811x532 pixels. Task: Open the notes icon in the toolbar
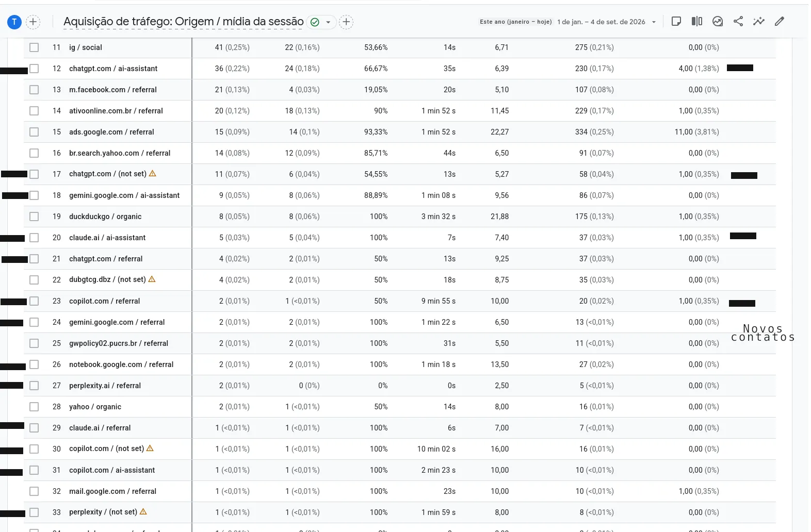pyautogui.click(x=676, y=21)
